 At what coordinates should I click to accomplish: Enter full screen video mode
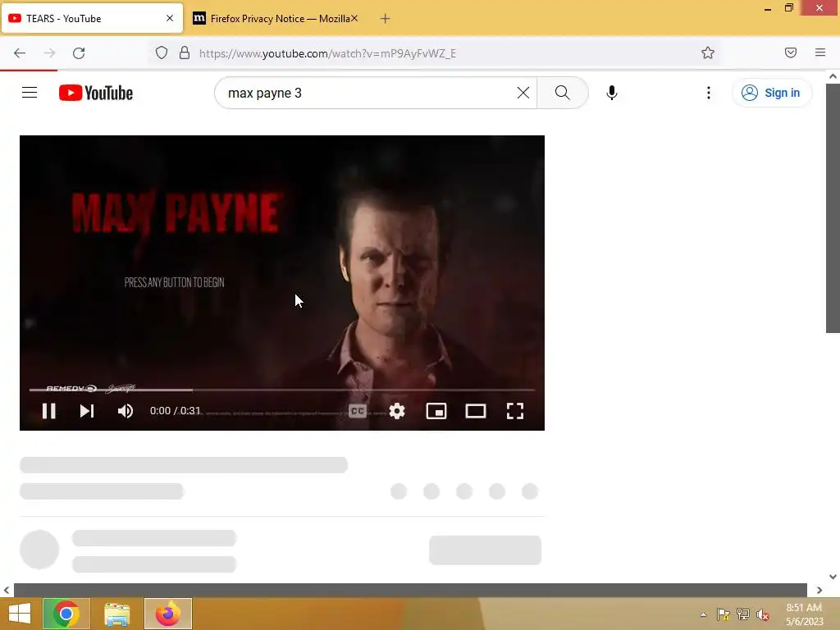click(x=515, y=411)
